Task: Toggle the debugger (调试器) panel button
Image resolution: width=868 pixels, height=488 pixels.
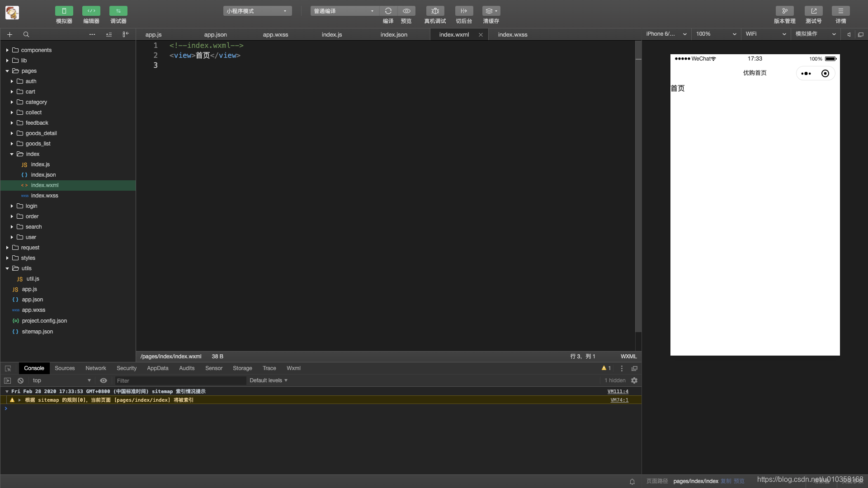Action: click(x=118, y=11)
